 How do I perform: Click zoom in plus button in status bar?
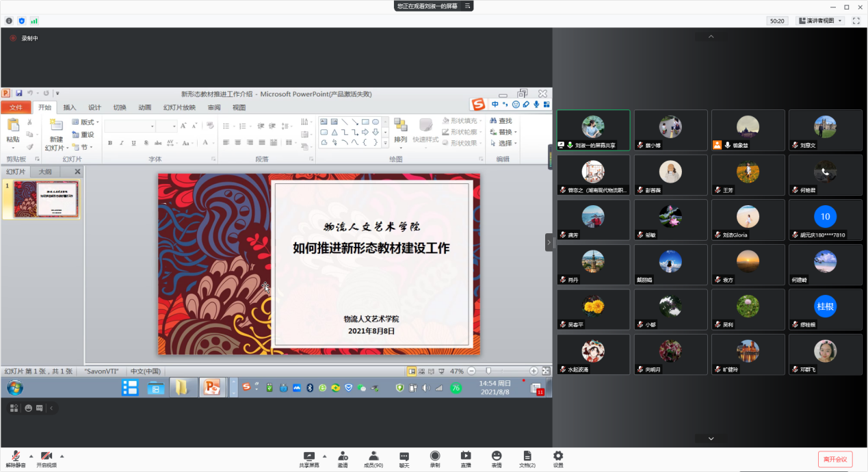[534, 371]
